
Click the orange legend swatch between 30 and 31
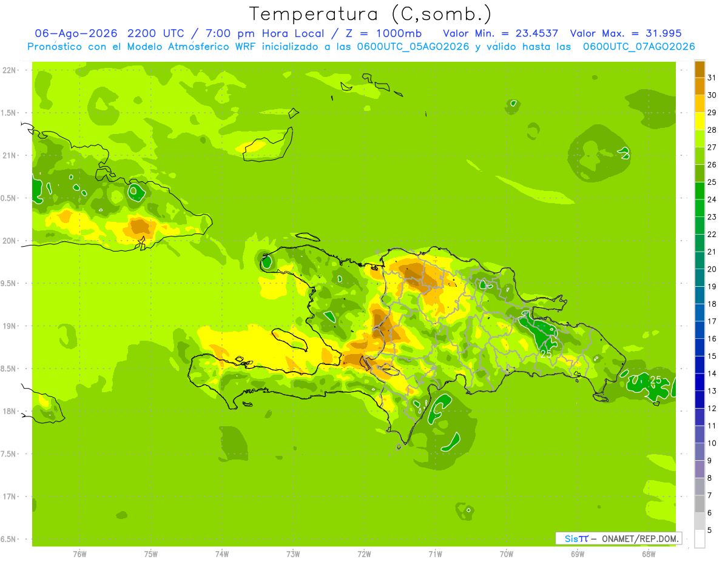coord(699,86)
